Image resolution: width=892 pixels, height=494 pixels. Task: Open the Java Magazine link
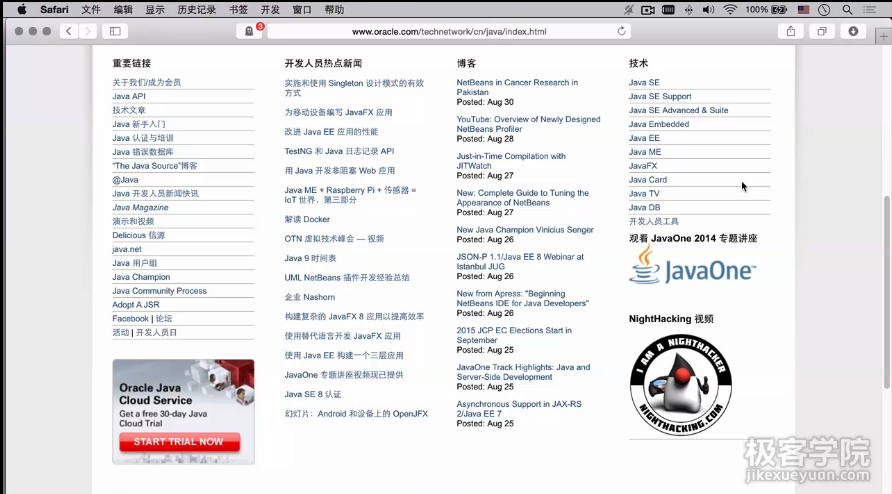(x=140, y=207)
